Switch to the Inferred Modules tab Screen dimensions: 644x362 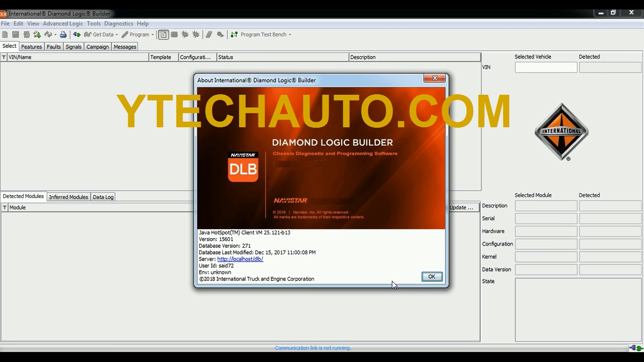click(68, 197)
